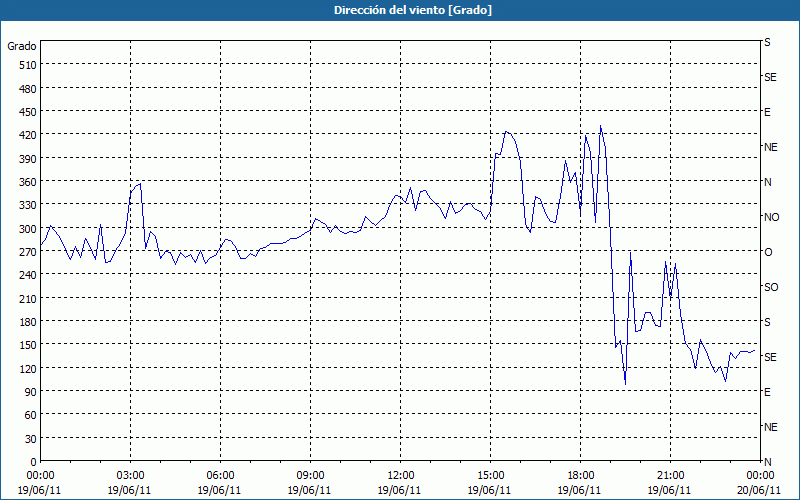
Task: Click the 270 degree axis label
Action: click(28, 252)
